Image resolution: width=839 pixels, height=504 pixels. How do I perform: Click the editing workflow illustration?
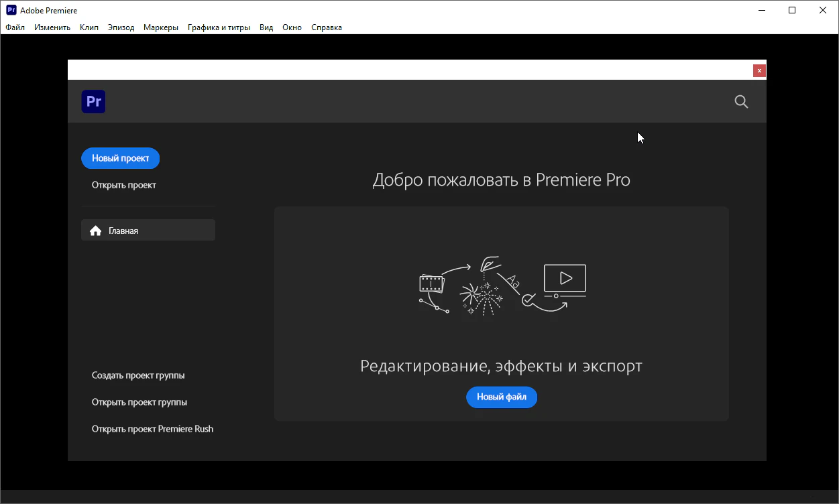click(502, 285)
